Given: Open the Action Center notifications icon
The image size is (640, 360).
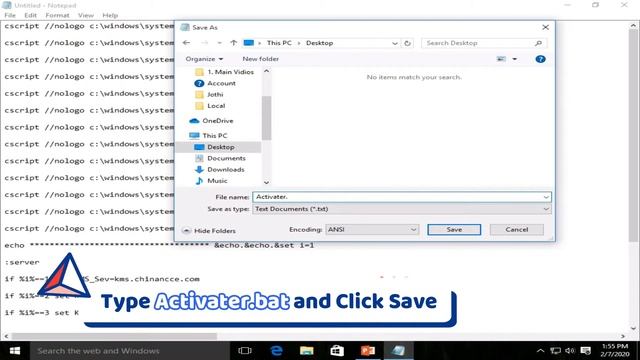Looking at the screenshot, I should tap(586, 351).
